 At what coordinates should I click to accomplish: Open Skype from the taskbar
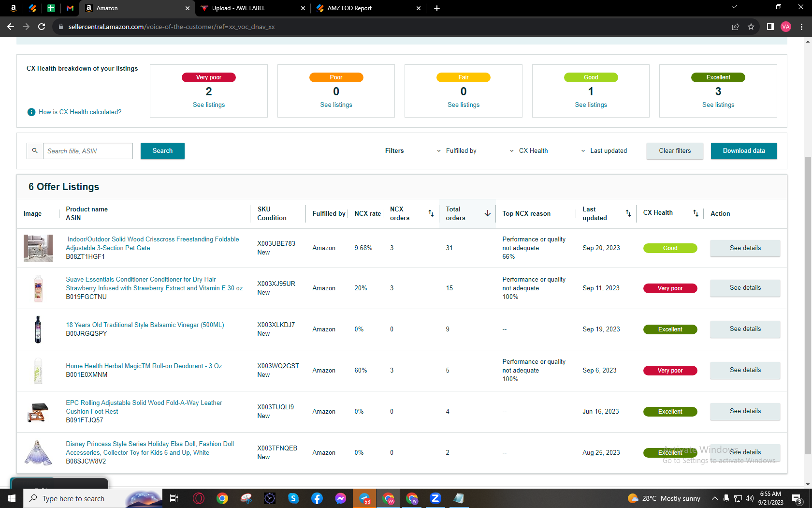click(x=293, y=498)
